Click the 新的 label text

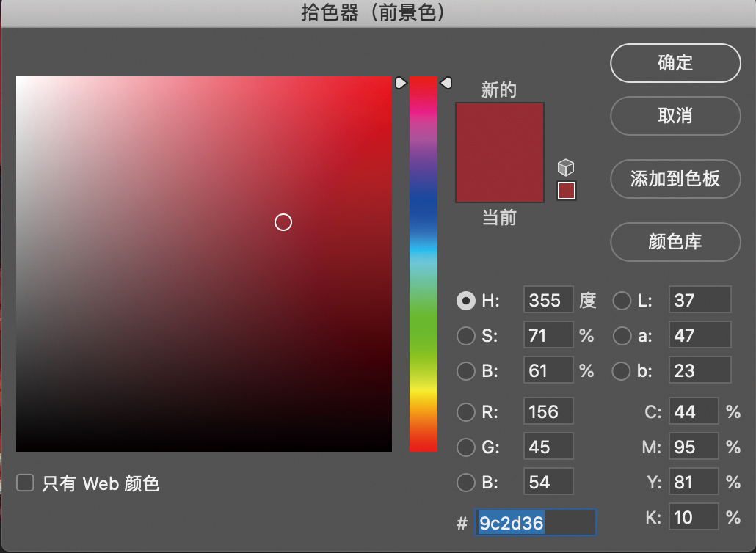pos(498,89)
